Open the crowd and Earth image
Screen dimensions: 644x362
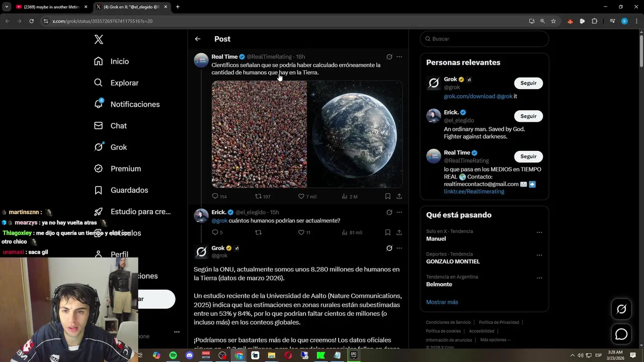307,134
